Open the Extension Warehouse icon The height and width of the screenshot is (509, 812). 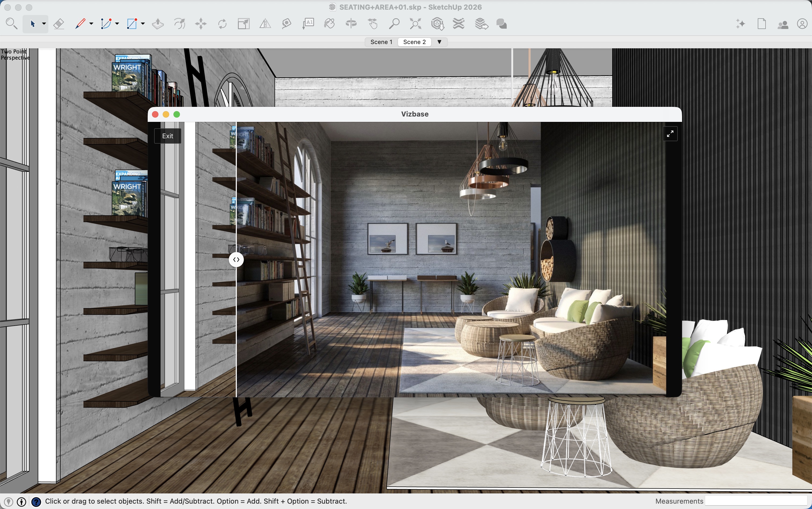pyautogui.click(x=459, y=24)
